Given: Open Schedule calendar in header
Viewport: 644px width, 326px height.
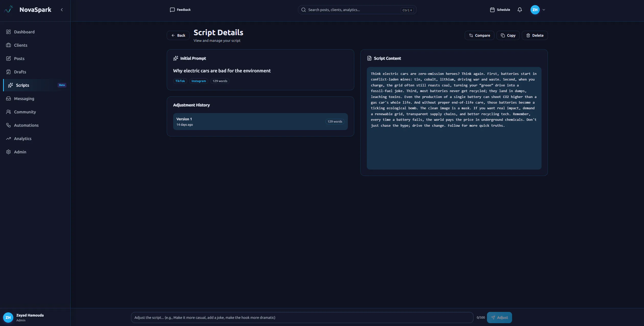Looking at the screenshot, I should (500, 10).
